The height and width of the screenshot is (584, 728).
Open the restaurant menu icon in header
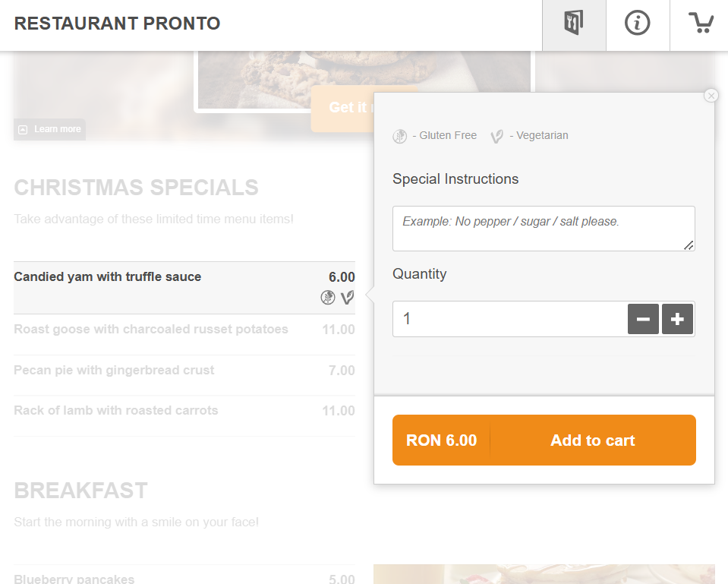(574, 24)
